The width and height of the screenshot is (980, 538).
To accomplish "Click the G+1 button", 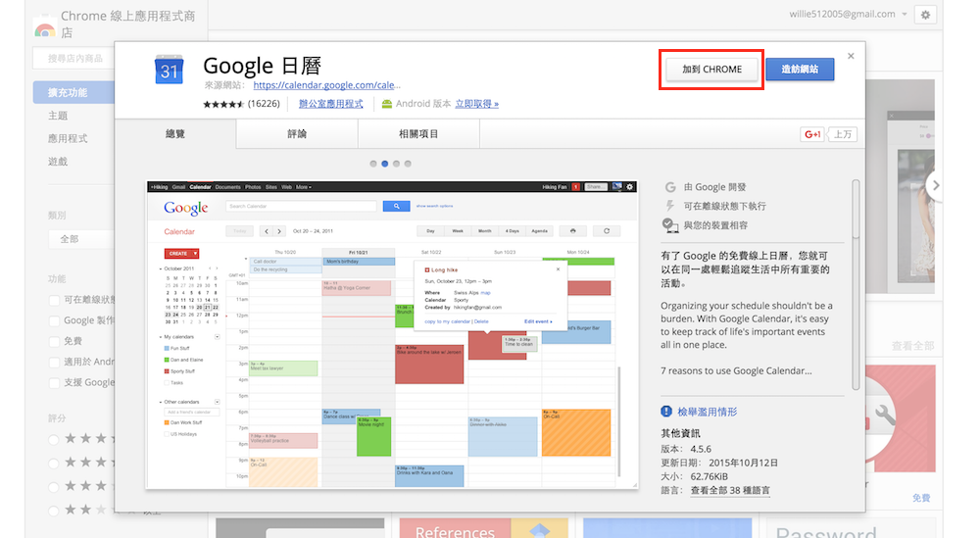I will pyautogui.click(x=812, y=134).
